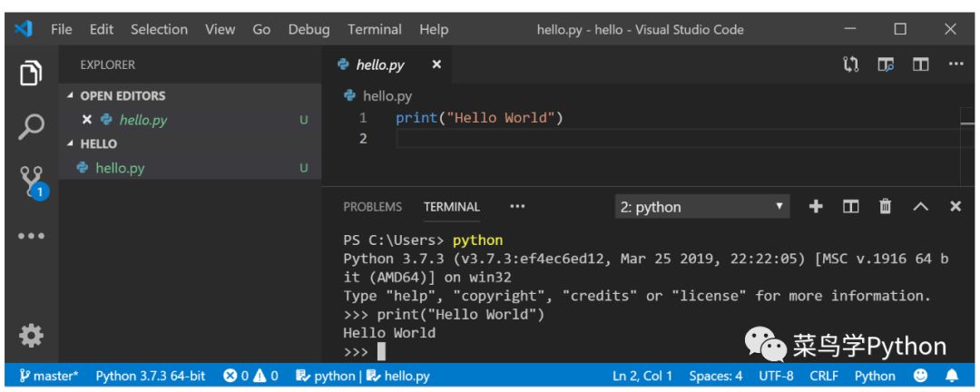This screenshot has height=392, width=980.
Task: Split the editor to the right
Action: [x=920, y=64]
